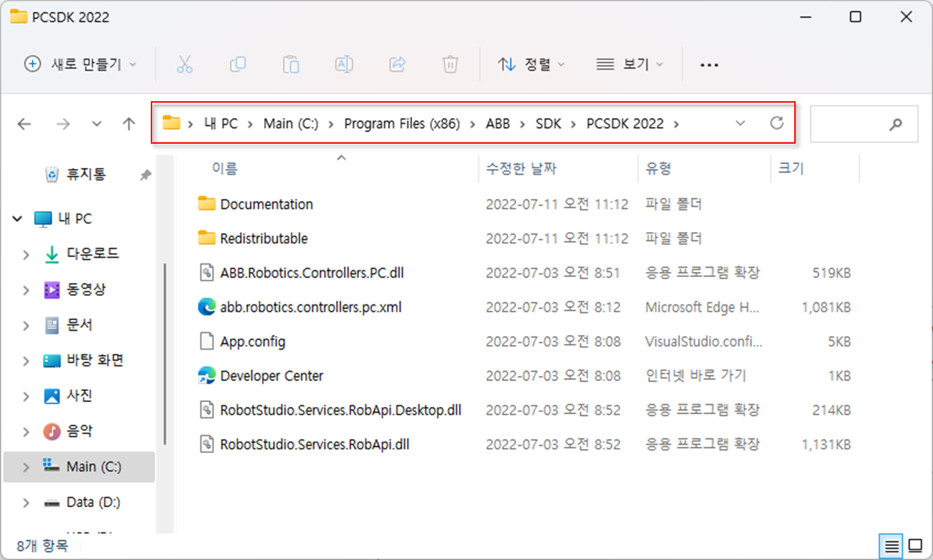Click the 2022-07-03 오전 8:51 date cell
This screenshot has height=560, width=933.
click(553, 273)
